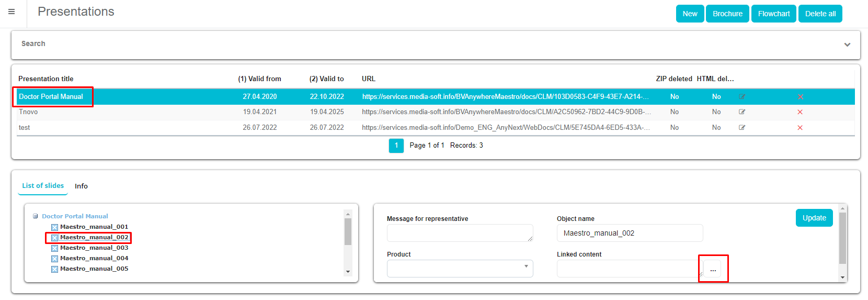Open the hamburger menu icon
The height and width of the screenshot is (300, 868).
12,12
